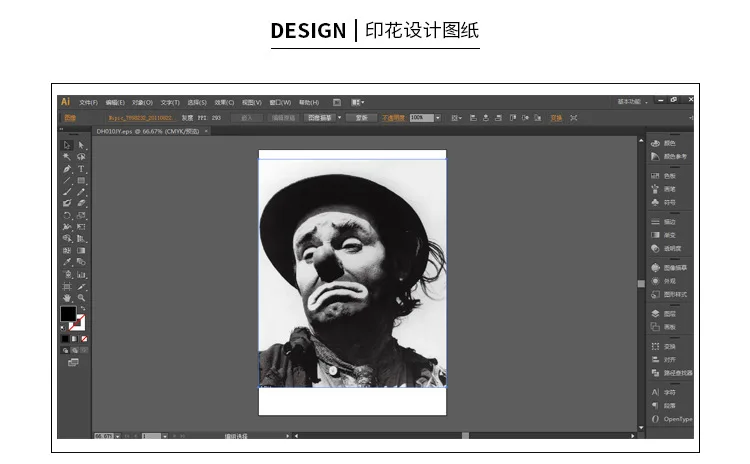750x464 pixels.
Task: Open the 效果(C) menu
Action: click(x=224, y=102)
